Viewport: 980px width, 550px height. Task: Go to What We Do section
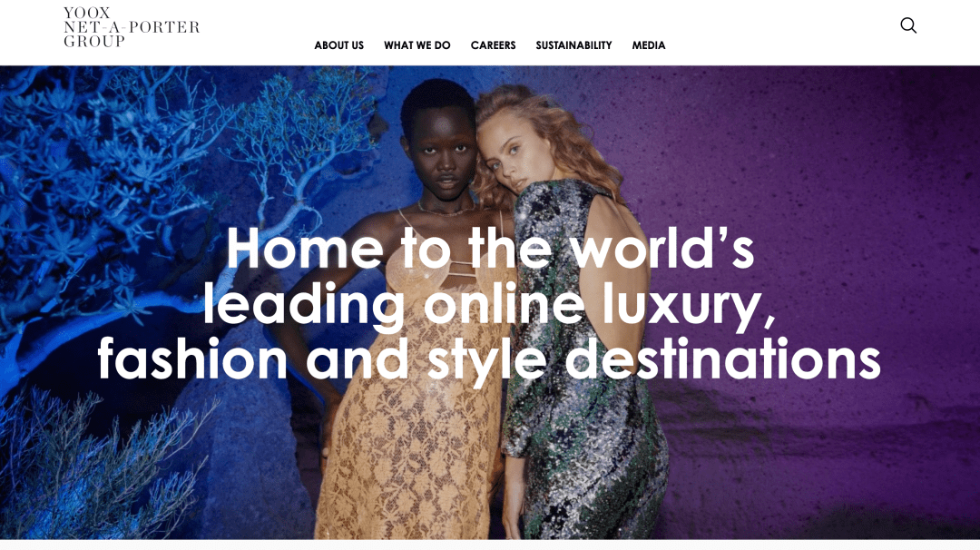point(416,45)
